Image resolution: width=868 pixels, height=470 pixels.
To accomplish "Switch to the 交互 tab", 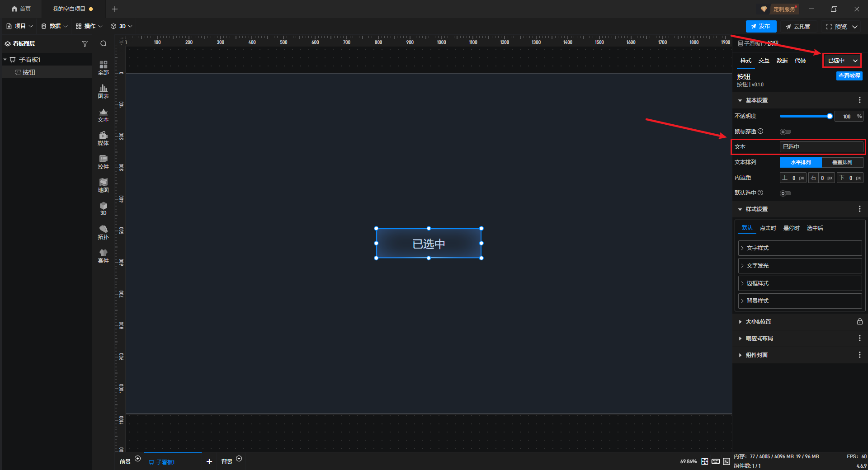I will [x=764, y=61].
